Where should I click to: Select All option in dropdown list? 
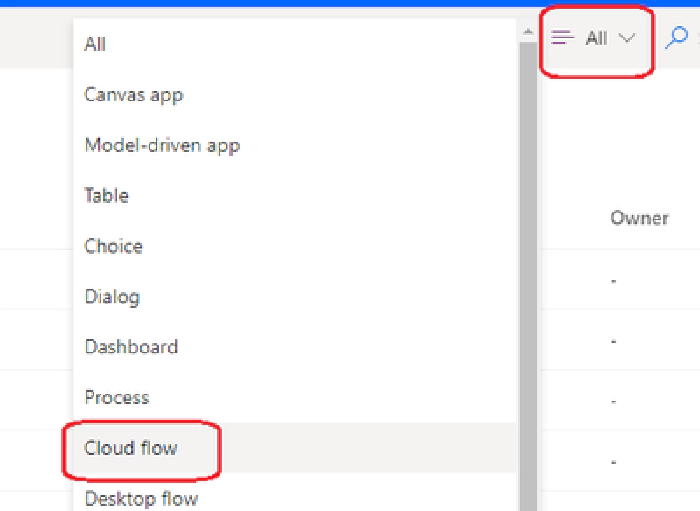(295, 44)
